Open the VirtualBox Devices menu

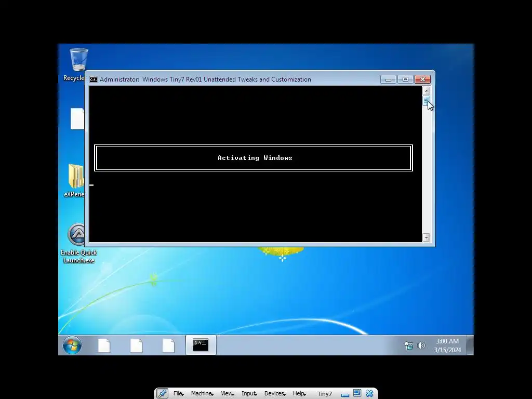(275, 394)
